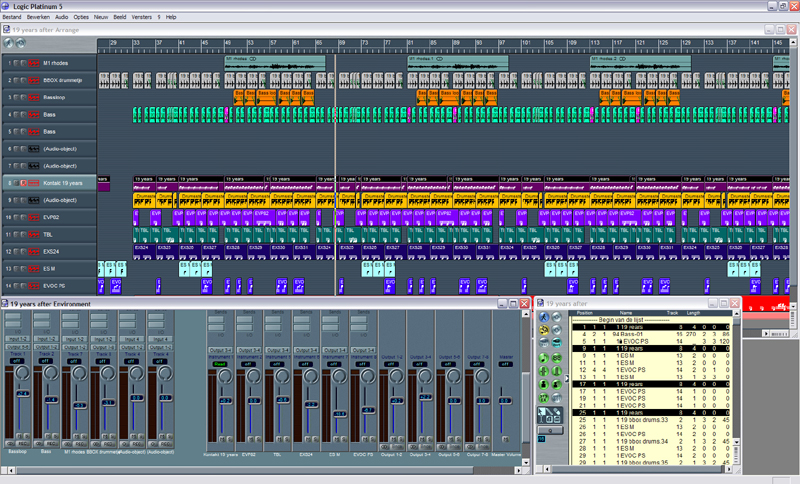The image size is (800, 484).
Task: Click the pan knob on EVOC PS channel
Action: (x=367, y=376)
